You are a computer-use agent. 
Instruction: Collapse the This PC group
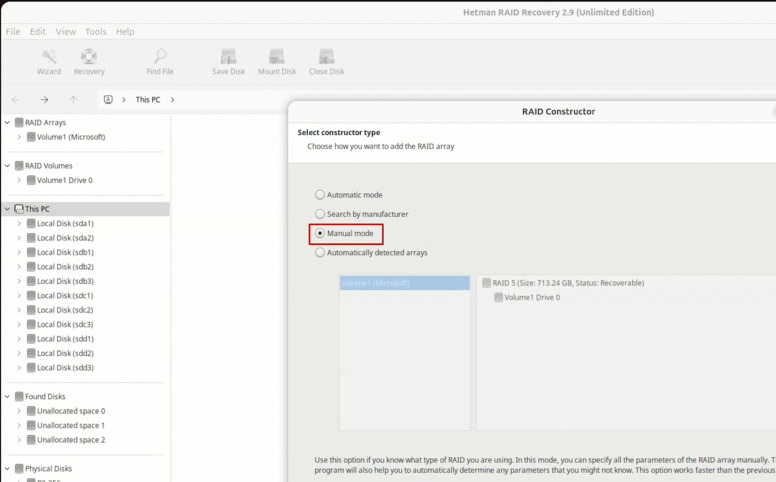(7, 209)
